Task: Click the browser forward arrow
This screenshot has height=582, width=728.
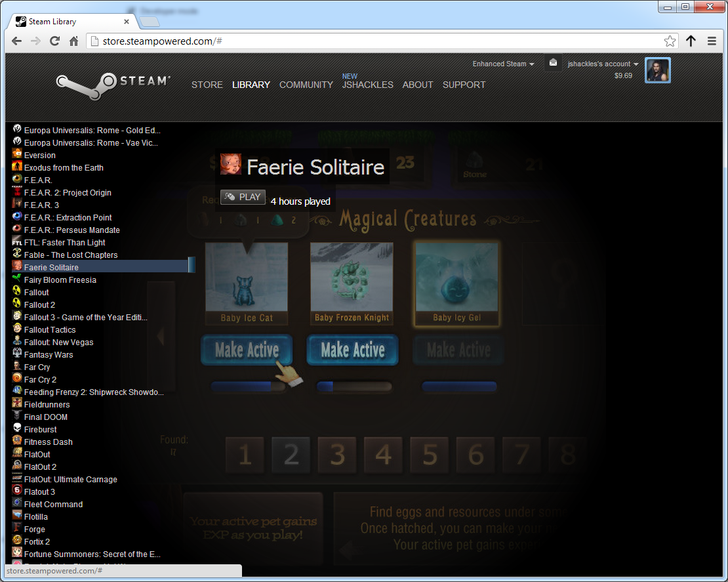Action: [36, 41]
